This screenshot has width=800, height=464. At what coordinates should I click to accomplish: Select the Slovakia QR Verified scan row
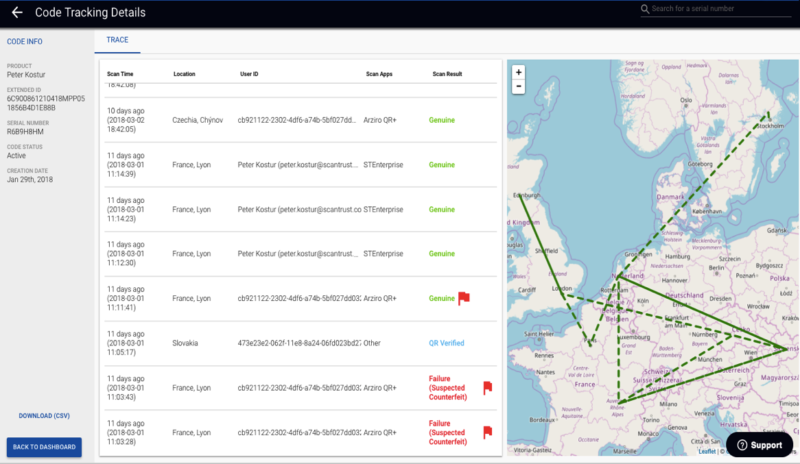(x=300, y=343)
